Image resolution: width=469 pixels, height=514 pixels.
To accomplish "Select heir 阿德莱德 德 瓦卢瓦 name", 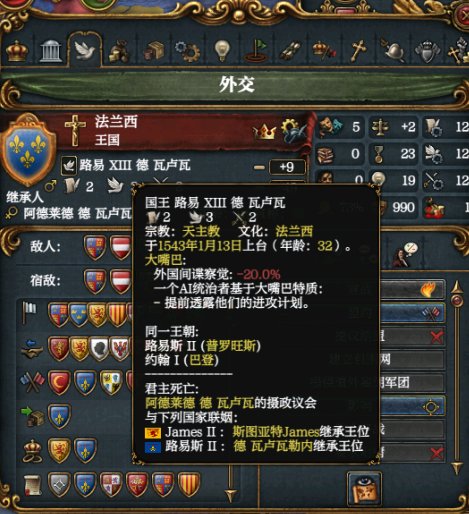I will tap(77, 214).
